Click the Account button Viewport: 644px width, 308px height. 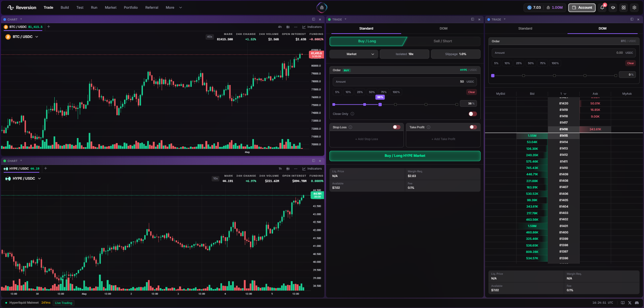582,7
